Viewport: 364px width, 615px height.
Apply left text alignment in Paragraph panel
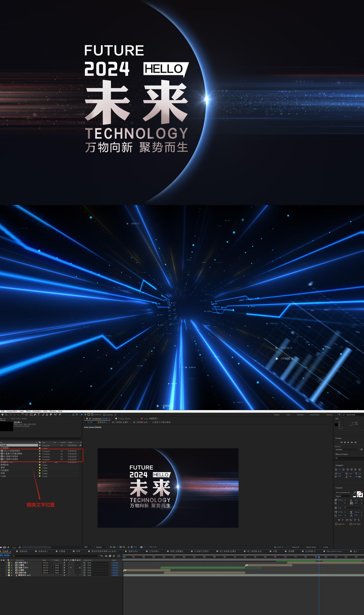(336, 469)
